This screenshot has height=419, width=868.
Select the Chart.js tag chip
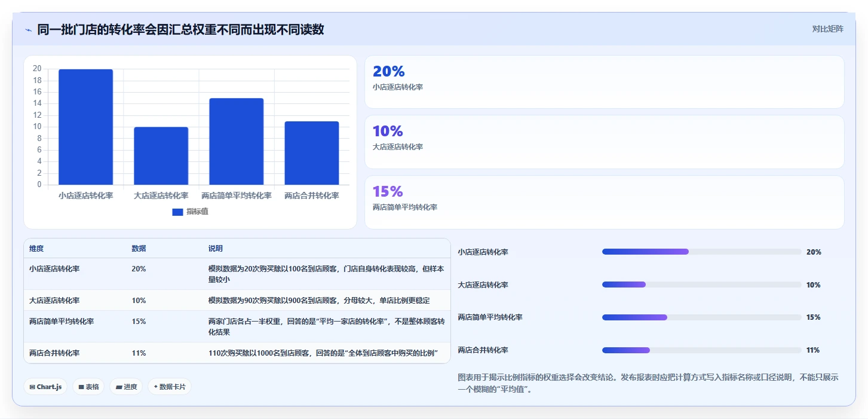(x=46, y=387)
